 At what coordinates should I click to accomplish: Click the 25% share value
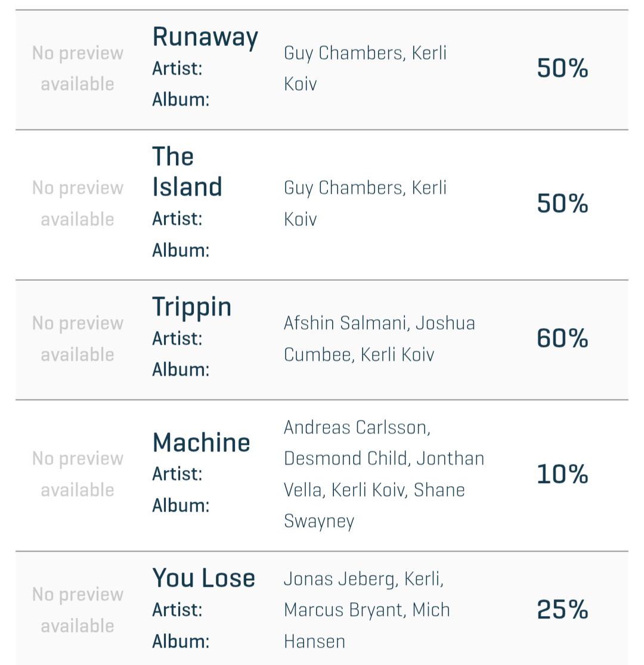click(x=562, y=610)
